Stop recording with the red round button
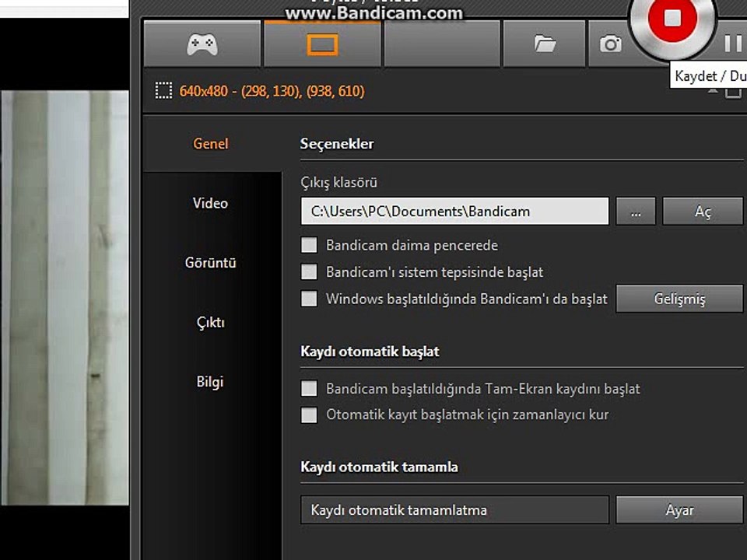This screenshot has width=747, height=560. 672,19
